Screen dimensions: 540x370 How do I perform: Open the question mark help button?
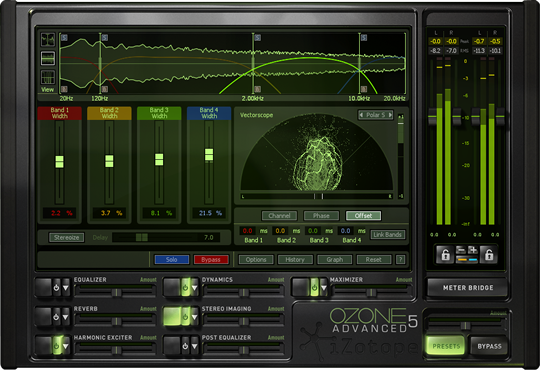[x=401, y=259]
